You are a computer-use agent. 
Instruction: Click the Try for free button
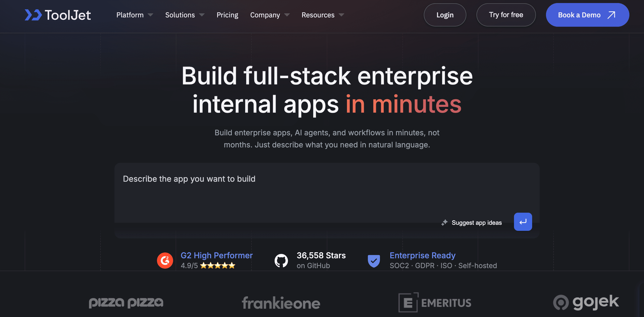(x=506, y=15)
